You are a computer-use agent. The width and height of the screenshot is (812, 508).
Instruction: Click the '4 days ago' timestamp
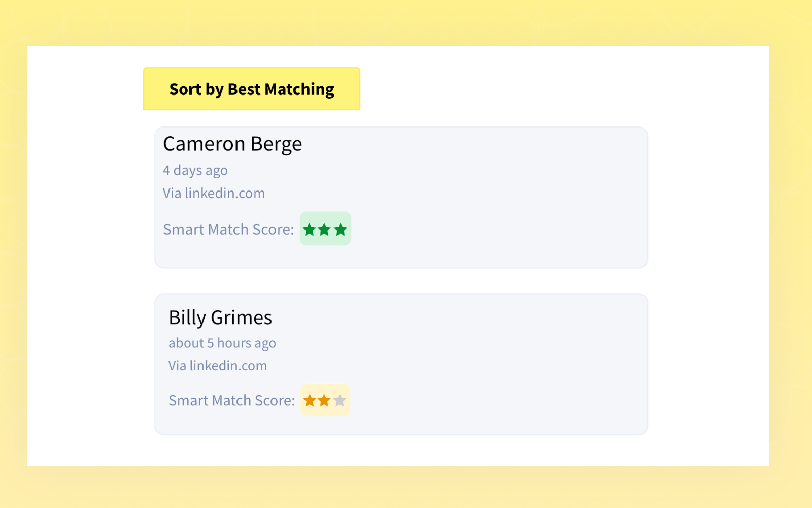coord(195,170)
